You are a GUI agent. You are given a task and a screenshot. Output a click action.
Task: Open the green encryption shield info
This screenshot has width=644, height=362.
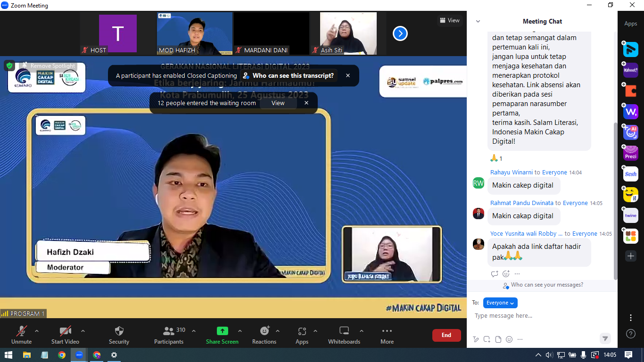(9, 66)
